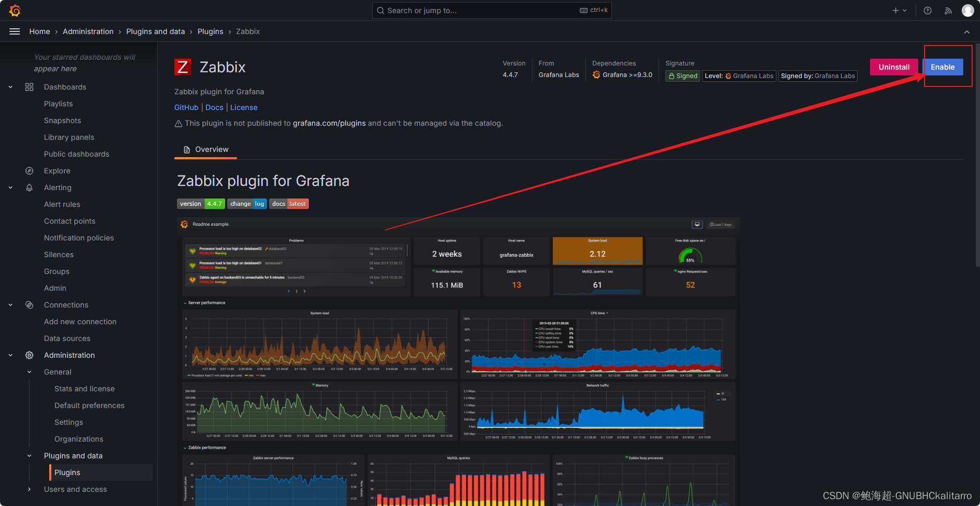Open Snapshots in the sidebar

click(62, 120)
